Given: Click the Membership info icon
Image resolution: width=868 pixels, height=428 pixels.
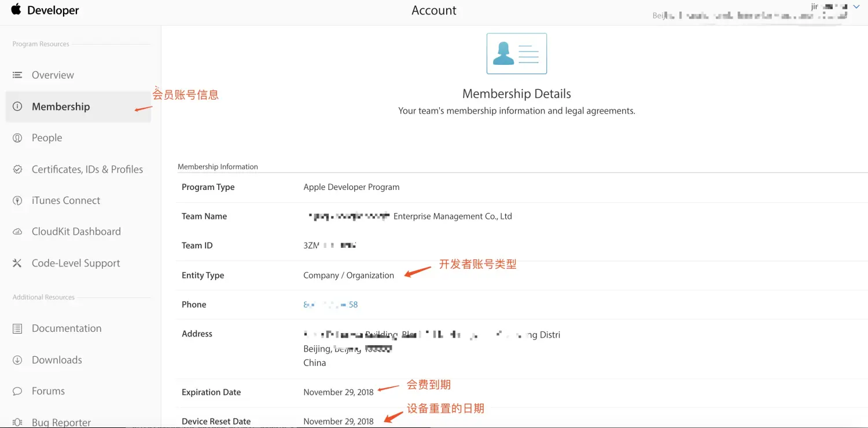Looking at the screenshot, I should [17, 107].
